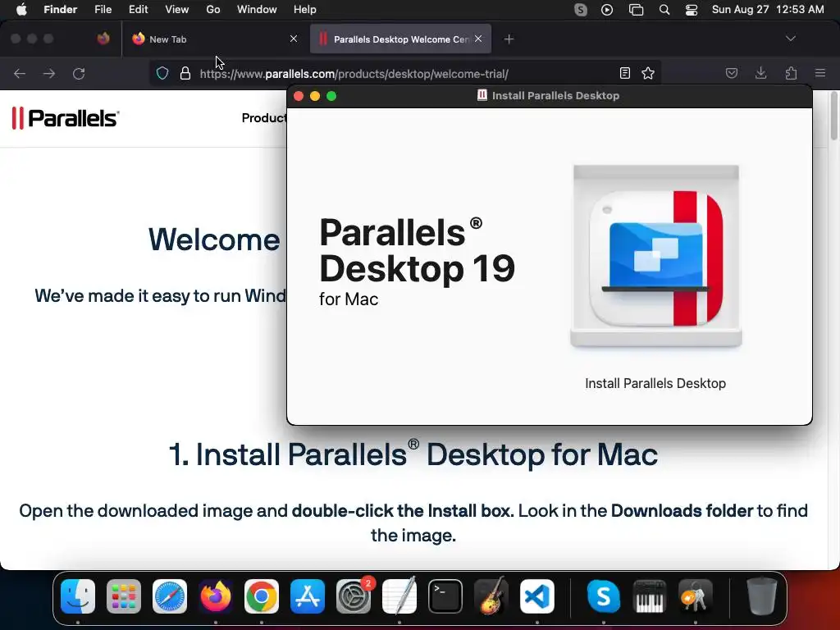Open the tracking protection shield icon
This screenshot has width=840, height=630.
tap(162, 73)
